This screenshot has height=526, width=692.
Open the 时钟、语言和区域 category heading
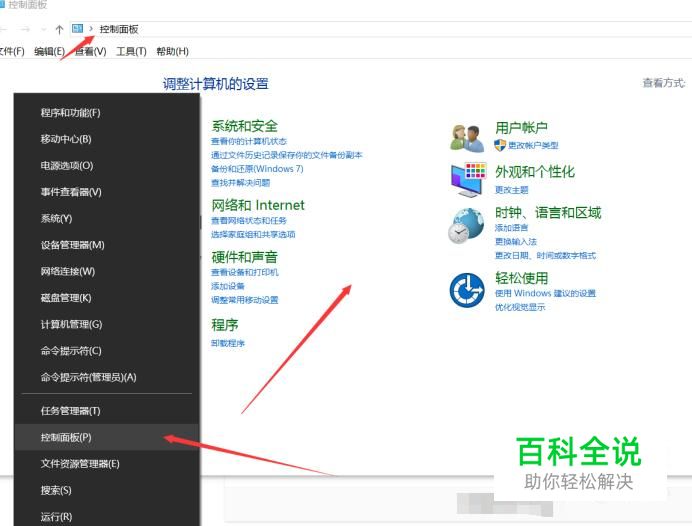click(548, 213)
